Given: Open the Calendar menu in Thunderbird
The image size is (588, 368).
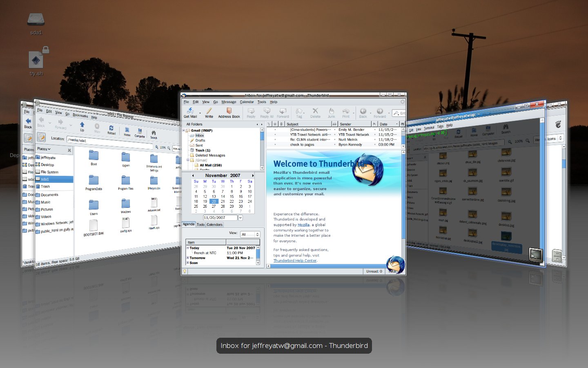Looking at the screenshot, I should tap(247, 102).
